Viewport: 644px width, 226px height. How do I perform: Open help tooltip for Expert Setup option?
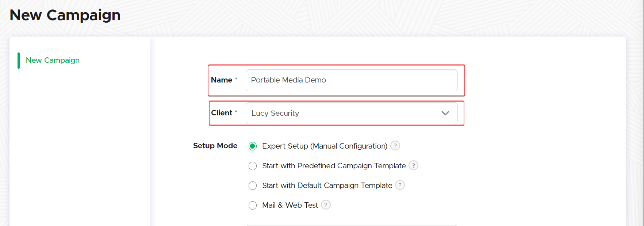(x=395, y=146)
